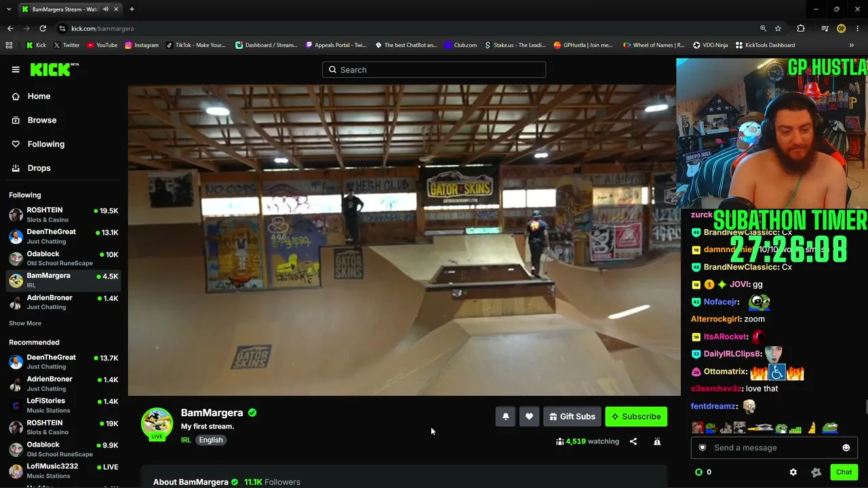Click the browser profile avatar
This screenshot has height=488, width=868.
coord(841,28)
